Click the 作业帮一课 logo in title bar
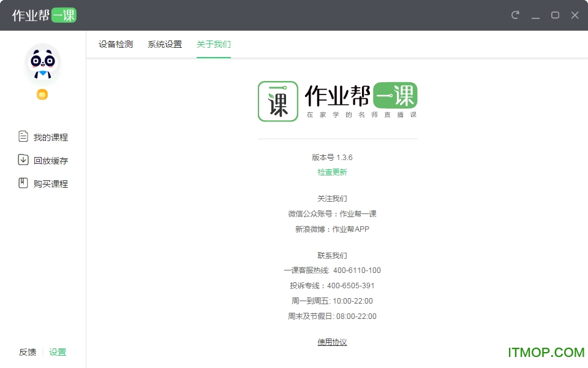This screenshot has height=368, width=588. pyautogui.click(x=44, y=15)
